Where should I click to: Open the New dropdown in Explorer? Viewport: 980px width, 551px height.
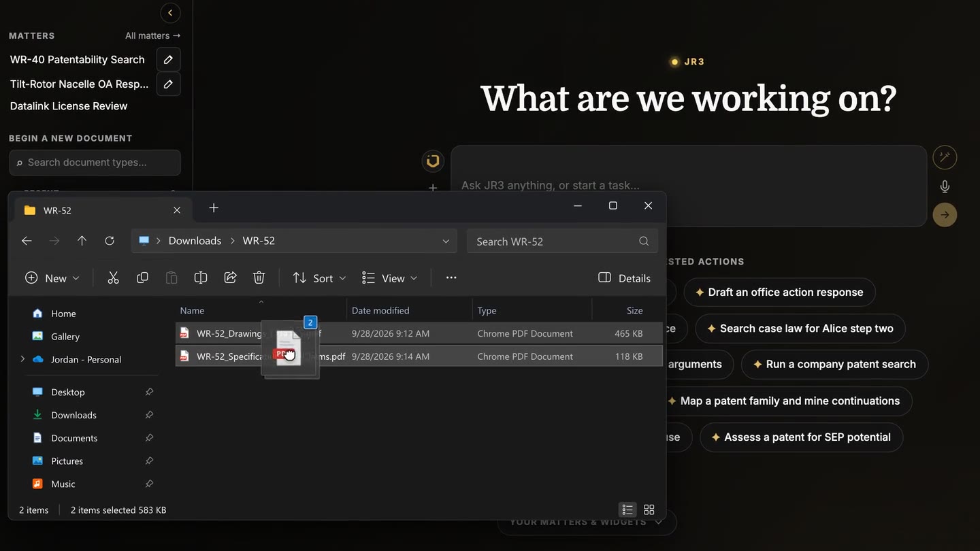tap(52, 278)
